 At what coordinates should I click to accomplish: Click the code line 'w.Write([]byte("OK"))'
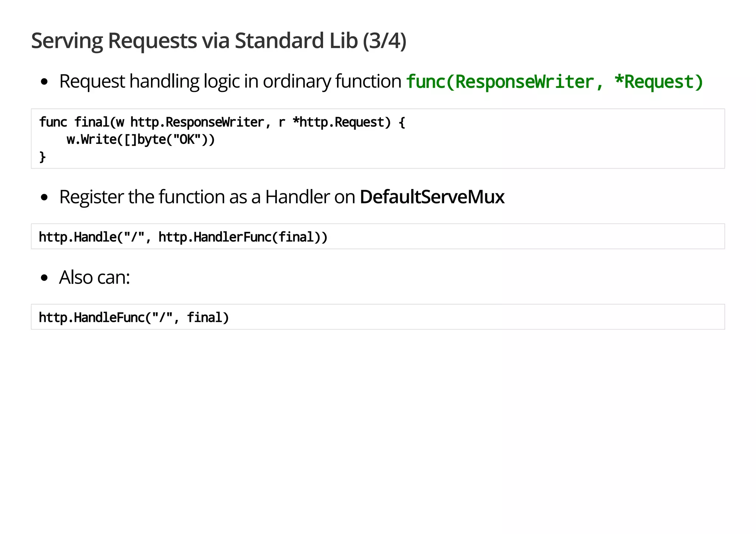click(x=141, y=139)
